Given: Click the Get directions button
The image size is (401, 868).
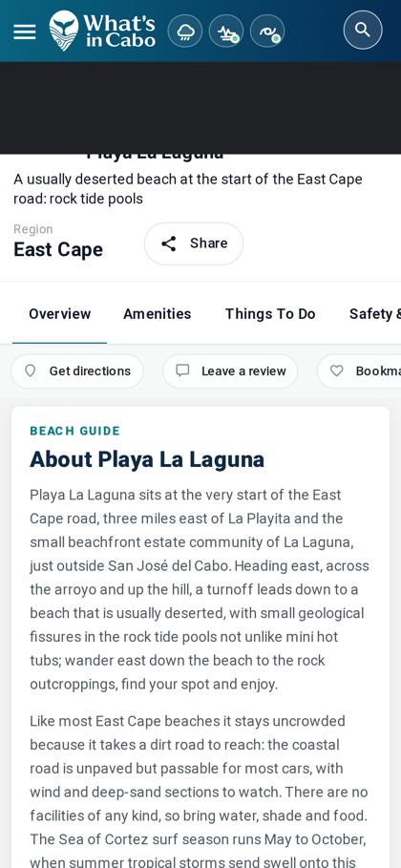Looking at the screenshot, I should 77,370.
